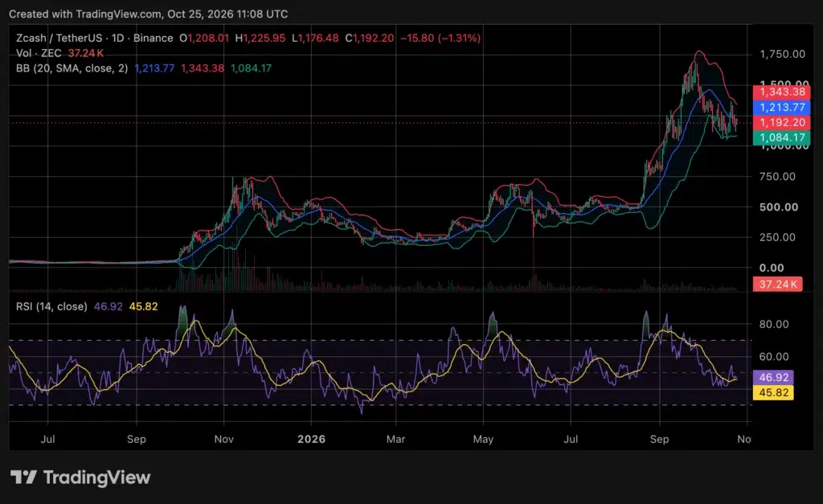Click the 750.00 price axis label
The image size is (823, 504).
(x=778, y=176)
